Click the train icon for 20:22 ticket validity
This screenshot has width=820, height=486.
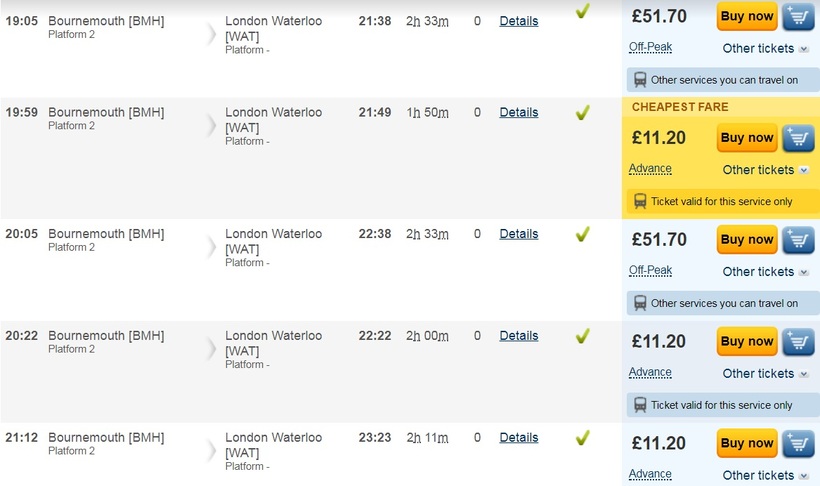(x=640, y=405)
